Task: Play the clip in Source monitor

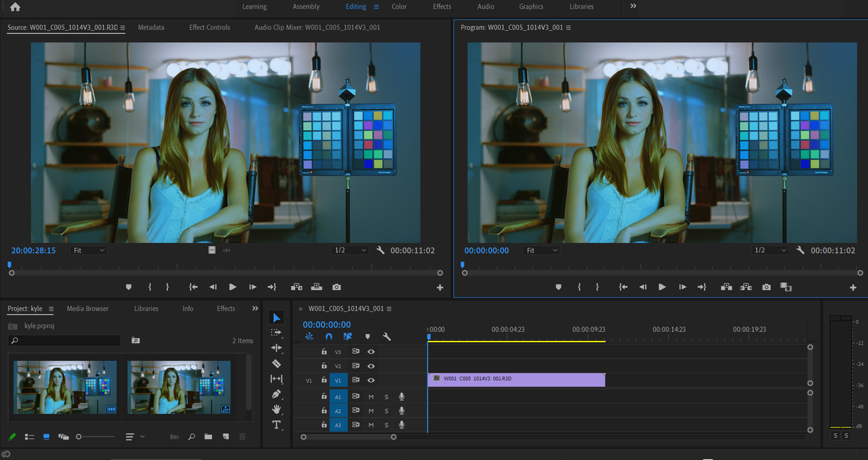Action: [233, 287]
